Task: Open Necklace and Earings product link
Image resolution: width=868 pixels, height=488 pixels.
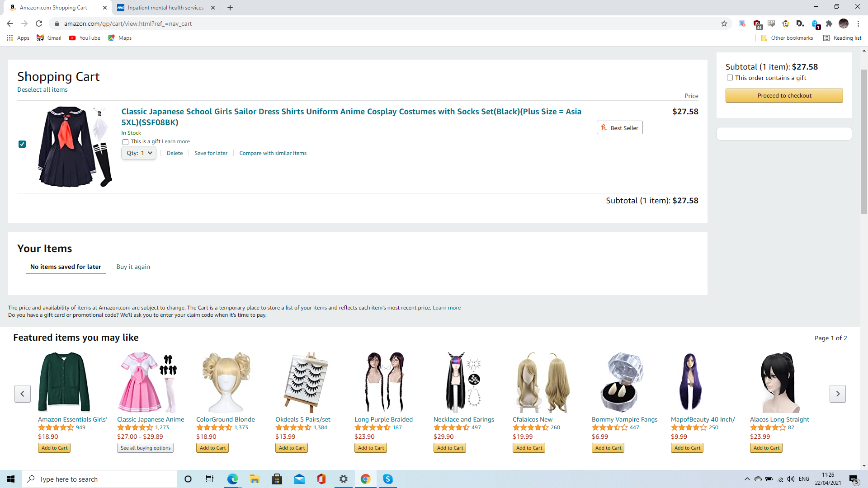Action: tap(464, 419)
